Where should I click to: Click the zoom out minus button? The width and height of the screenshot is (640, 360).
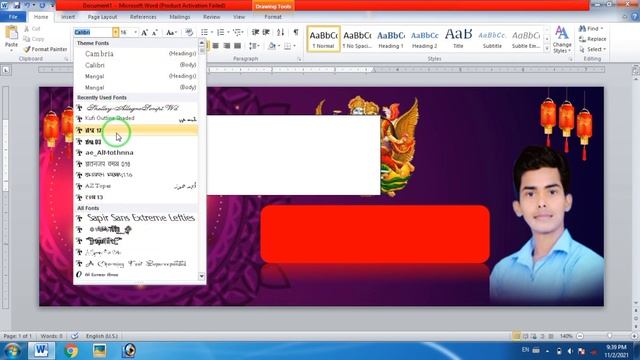[580, 336]
